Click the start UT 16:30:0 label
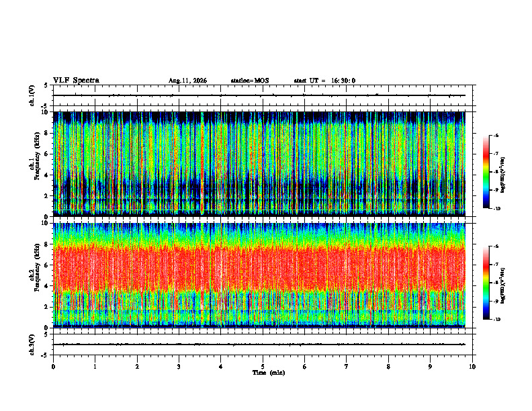The image size is (532, 411). tap(324, 81)
